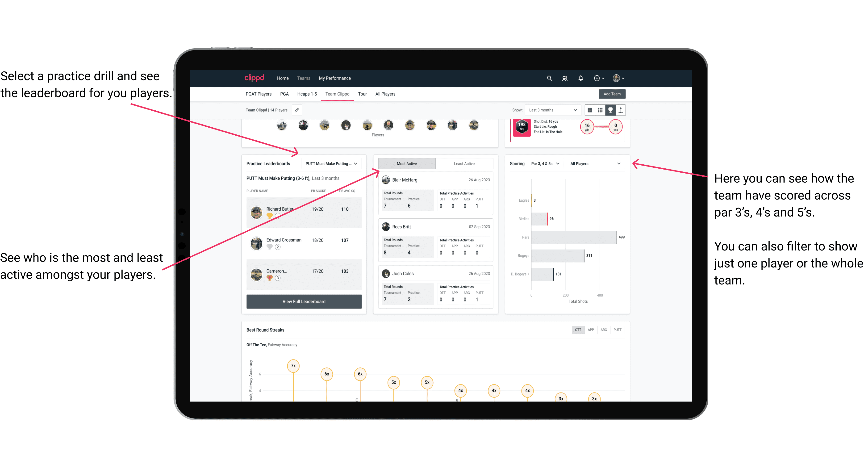Select the OTT filter icon in Best Round Streaks
868x467 pixels.
(x=578, y=329)
